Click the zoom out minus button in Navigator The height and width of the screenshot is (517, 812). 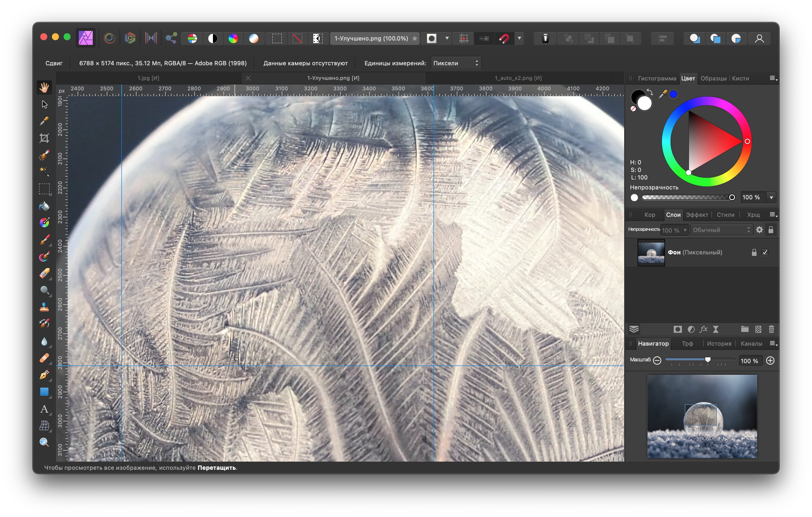[x=657, y=360]
